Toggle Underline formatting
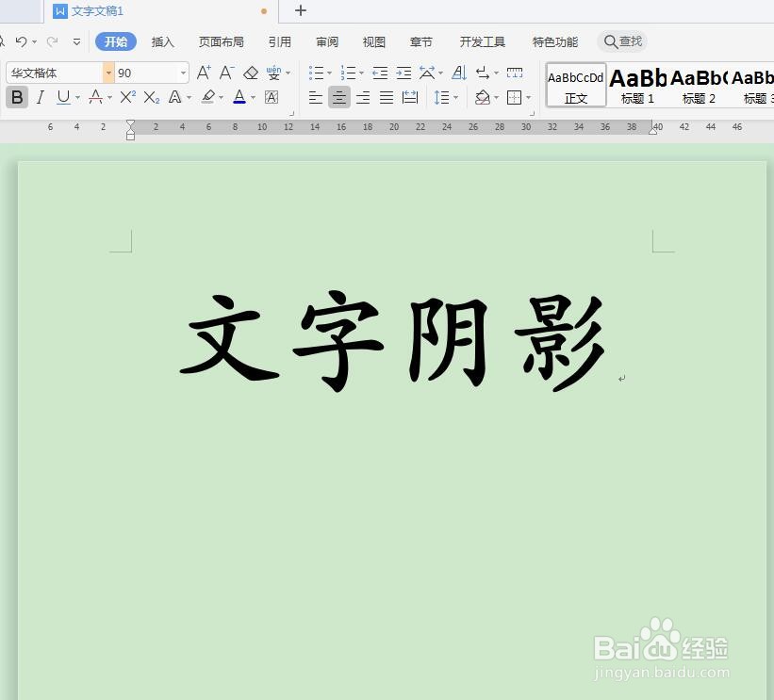Viewport: 774px width, 700px height. pyautogui.click(x=63, y=97)
